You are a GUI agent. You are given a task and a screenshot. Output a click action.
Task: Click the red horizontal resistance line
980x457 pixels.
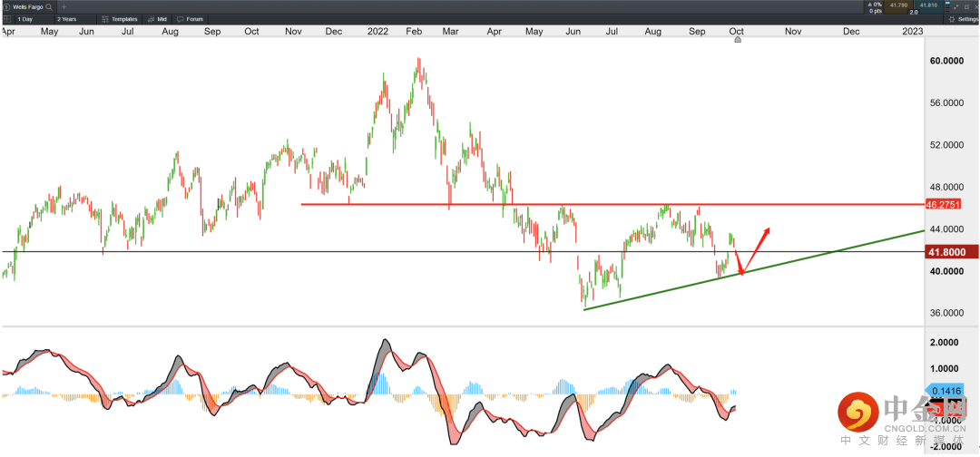612,204
